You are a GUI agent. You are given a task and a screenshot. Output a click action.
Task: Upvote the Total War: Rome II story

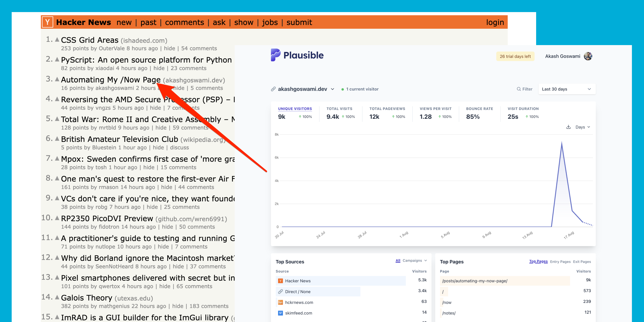point(57,119)
